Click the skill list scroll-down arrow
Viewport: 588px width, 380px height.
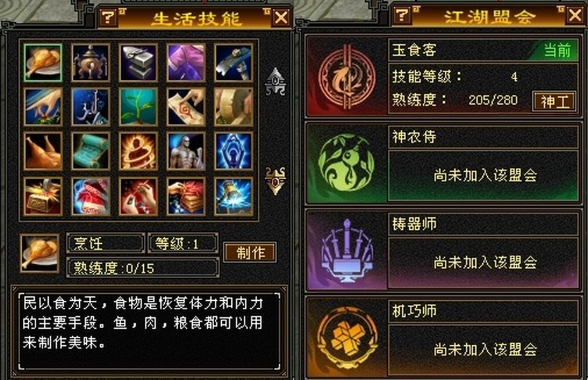coord(276,181)
